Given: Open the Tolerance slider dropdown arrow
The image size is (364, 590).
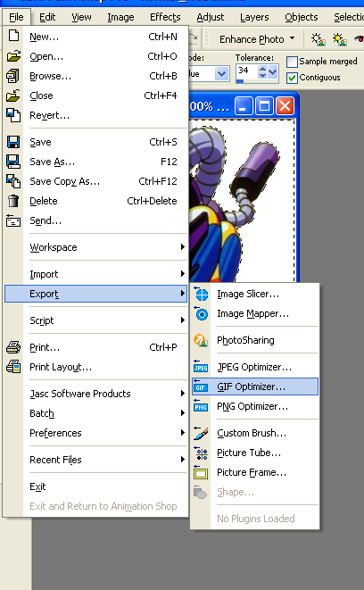Looking at the screenshot, I should click(x=273, y=71).
